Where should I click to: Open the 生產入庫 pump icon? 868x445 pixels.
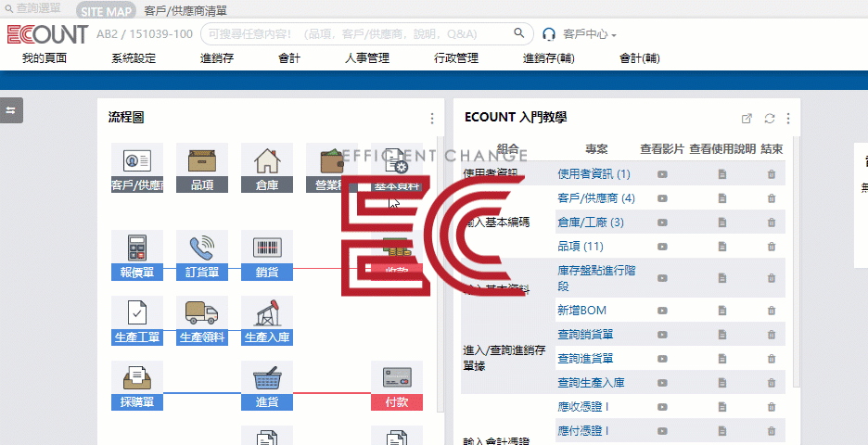pyautogui.click(x=267, y=321)
